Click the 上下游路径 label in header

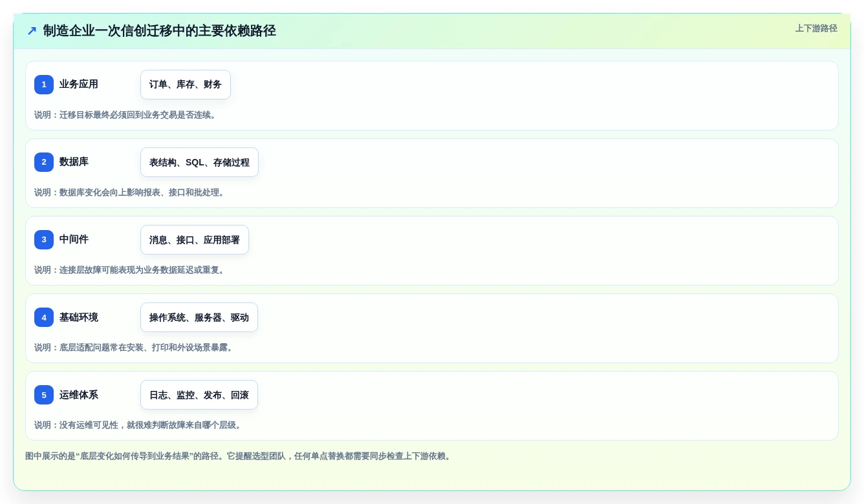pyautogui.click(x=816, y=28)
